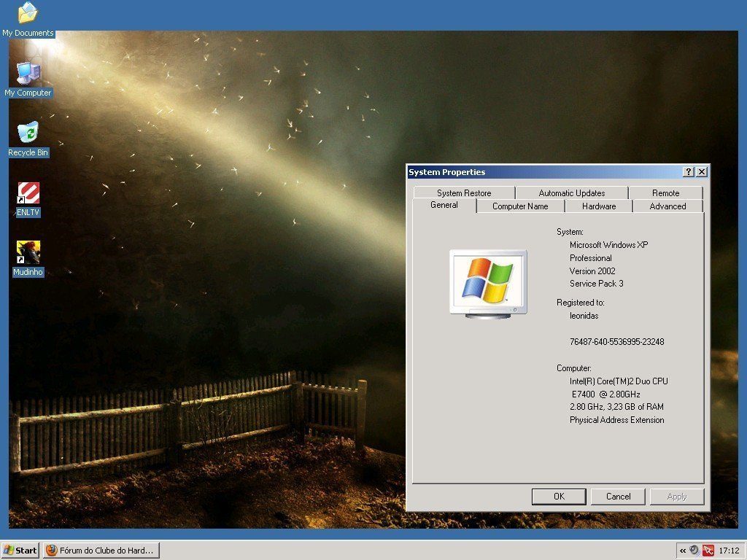Select the General tab
This screenshot has height=560, width=747.
(444, 205)
